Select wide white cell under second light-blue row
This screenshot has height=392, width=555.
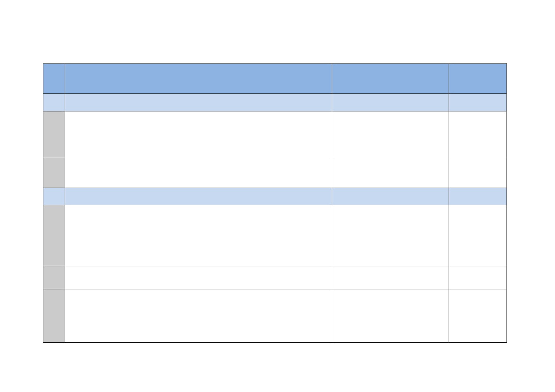click(x=198, y=236)
